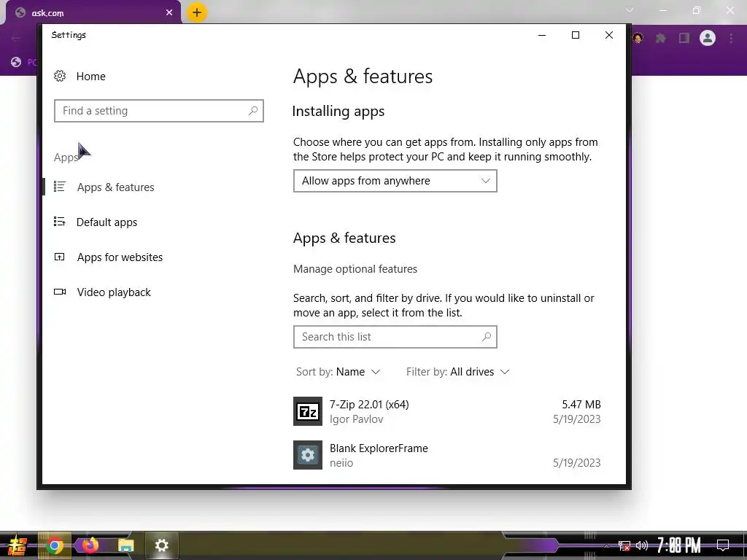747x560 pixels.
Task: Click the Search this list field
Action: click(395, 337)
